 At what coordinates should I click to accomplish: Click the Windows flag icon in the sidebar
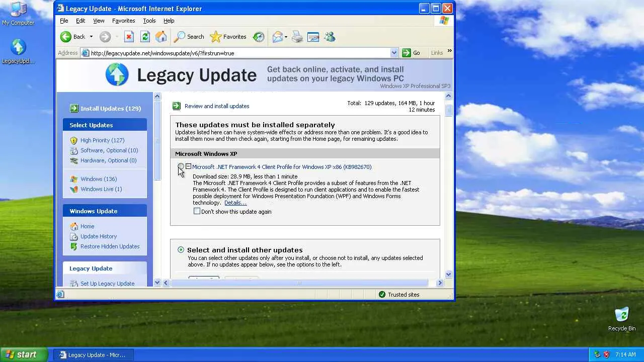click(74, 179)
